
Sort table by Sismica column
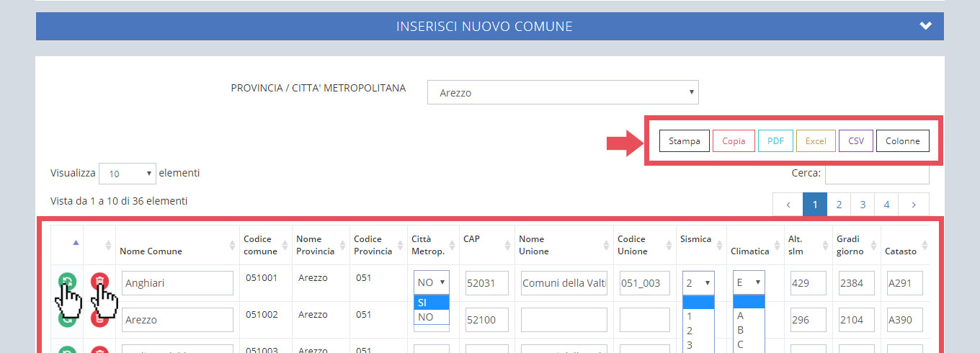tap(700, 245)
